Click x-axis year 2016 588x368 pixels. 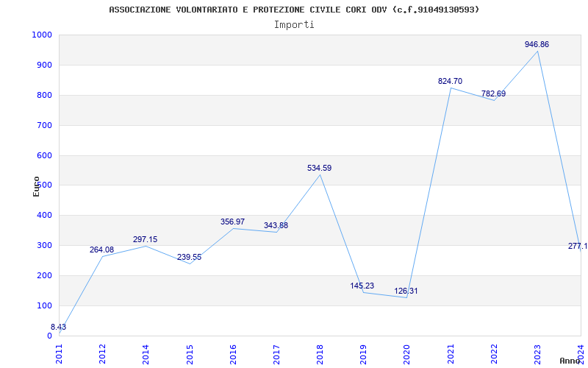click(233, 354)
